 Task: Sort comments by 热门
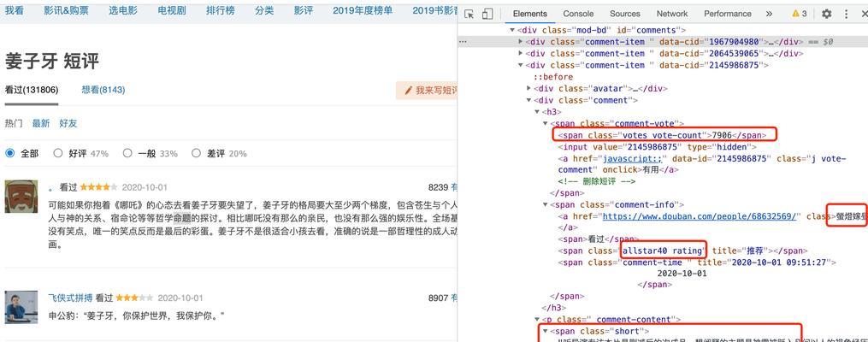pyautogui.click(x=14, y=123)
